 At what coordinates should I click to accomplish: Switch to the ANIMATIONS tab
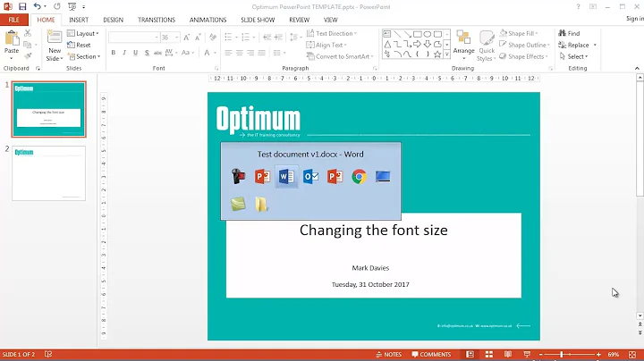(x=208, y=20)
